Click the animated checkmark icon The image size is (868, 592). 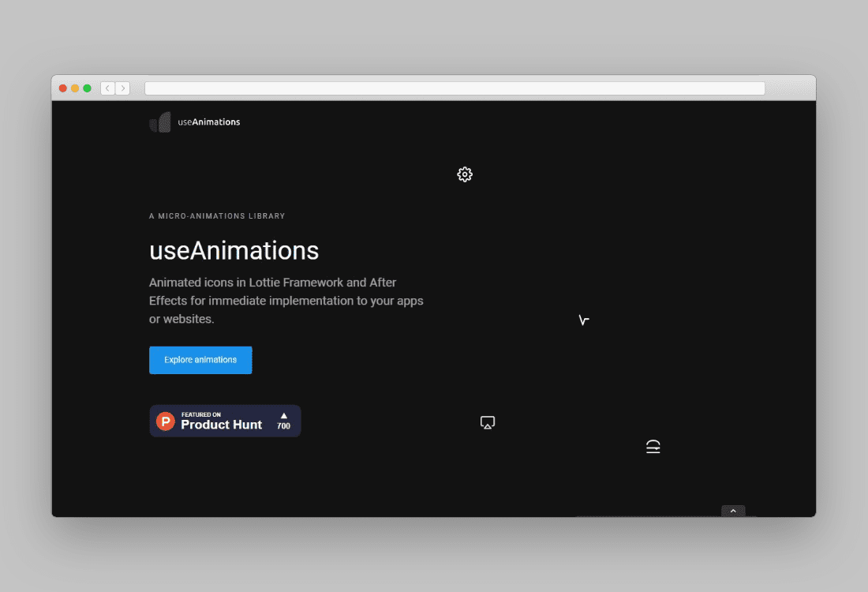tap(583, 319)
